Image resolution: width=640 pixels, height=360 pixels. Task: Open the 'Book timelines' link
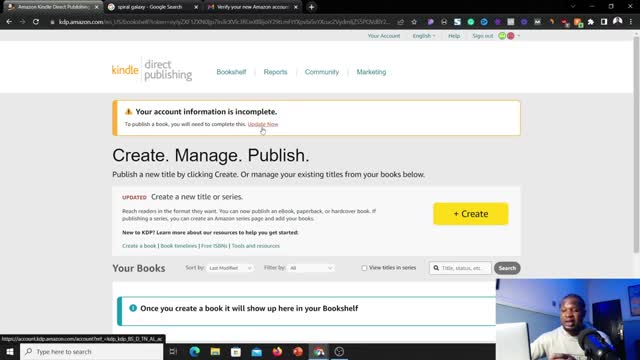click(179, 246)
